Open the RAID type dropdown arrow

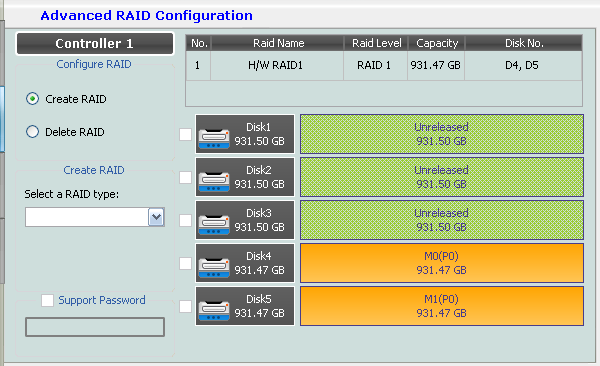tap(156, 217)
